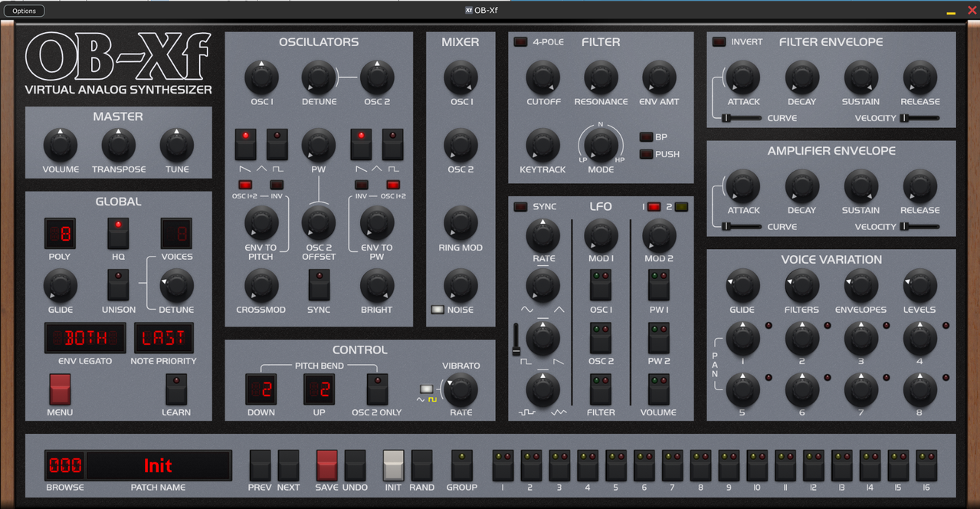Select patch slot 1

coord(503,465)
